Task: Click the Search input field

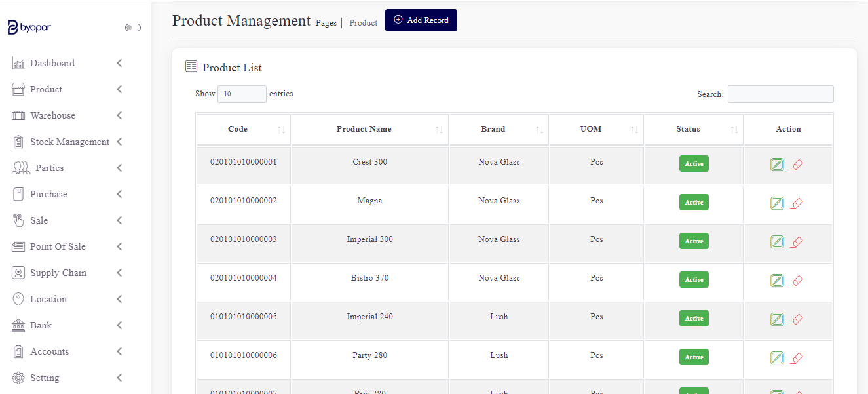Action: point(780,94)
